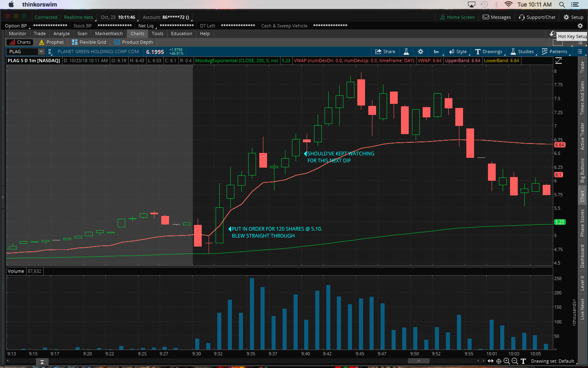Go to the Analyze tab
The image size is (588, 368).
62,34
